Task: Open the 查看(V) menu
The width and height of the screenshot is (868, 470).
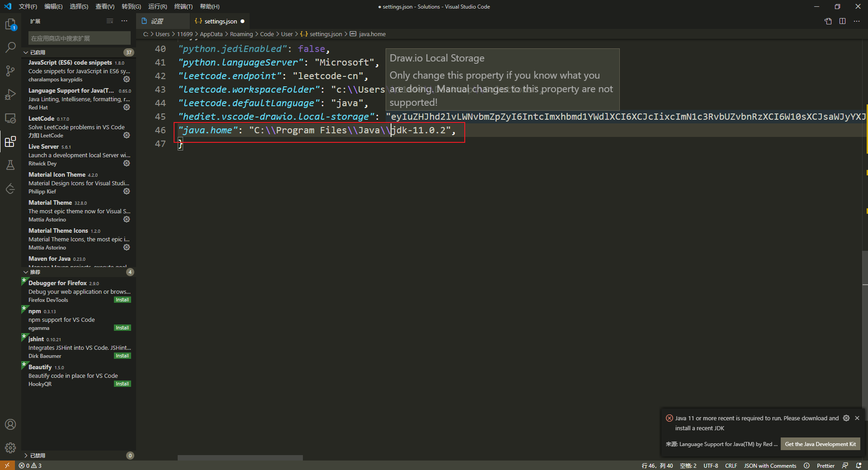Action: pos(105,6)
